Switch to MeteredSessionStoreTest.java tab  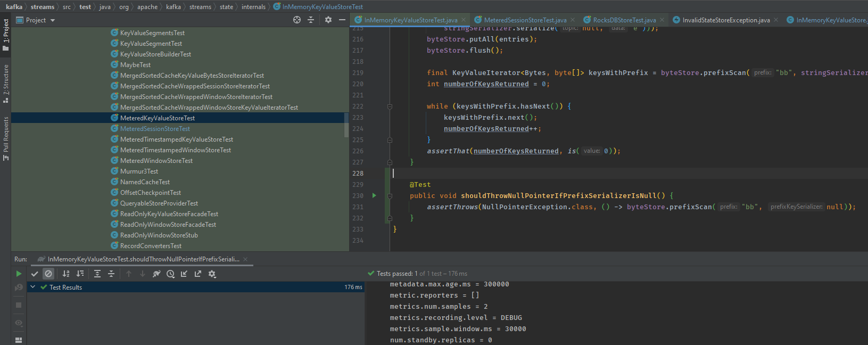[525, 20]
